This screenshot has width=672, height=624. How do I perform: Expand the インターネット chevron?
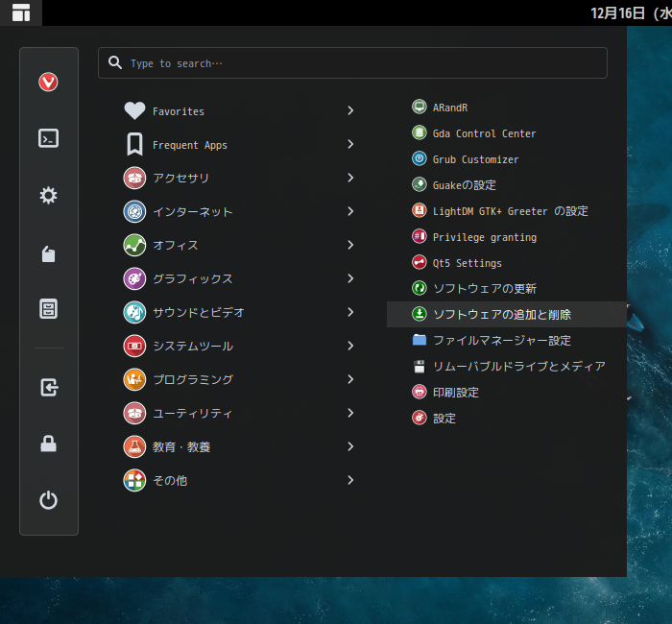pyautogui.click(x=350, y=211)
